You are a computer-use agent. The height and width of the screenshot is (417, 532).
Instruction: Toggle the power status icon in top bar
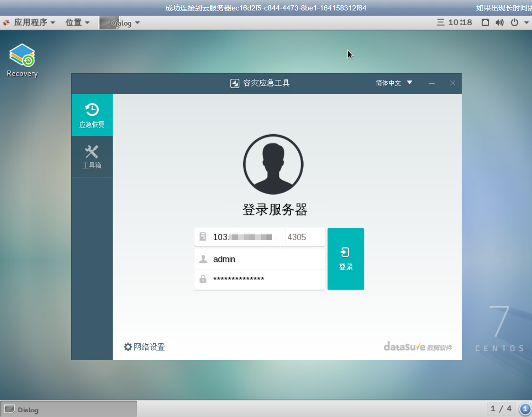click(514, 22)
